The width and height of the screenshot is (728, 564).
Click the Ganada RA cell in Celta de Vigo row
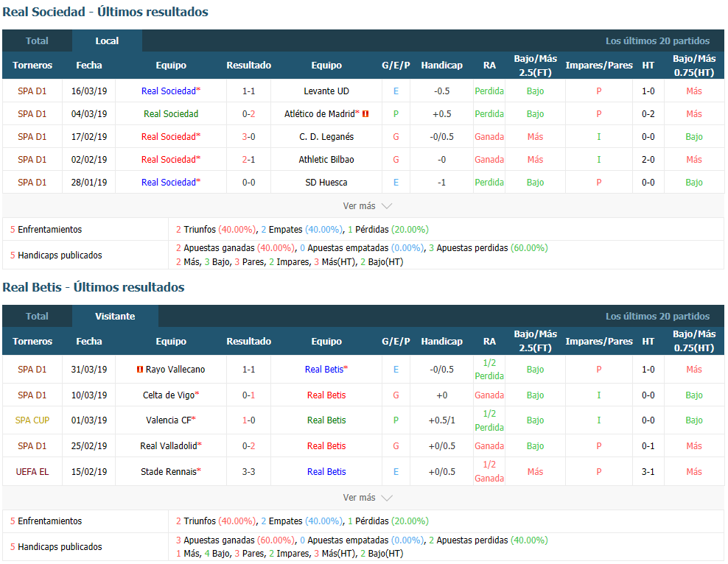[489, 395]
